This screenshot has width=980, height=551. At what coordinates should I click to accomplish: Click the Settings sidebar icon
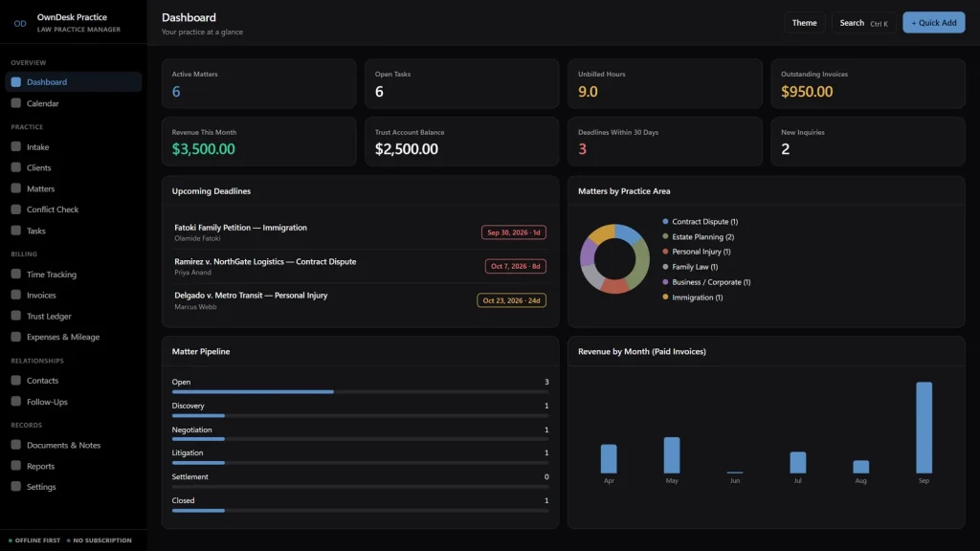[15, 487]
